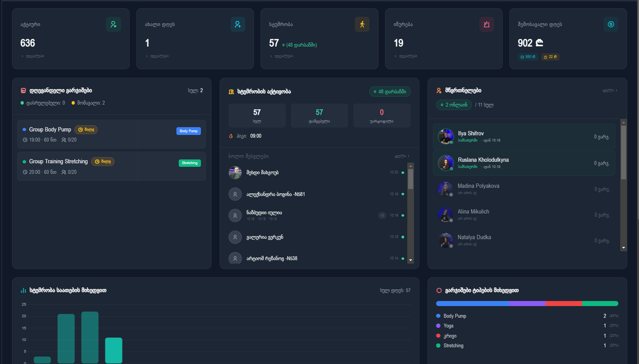Open the green Stretching class tag

(x=190, y=163)
